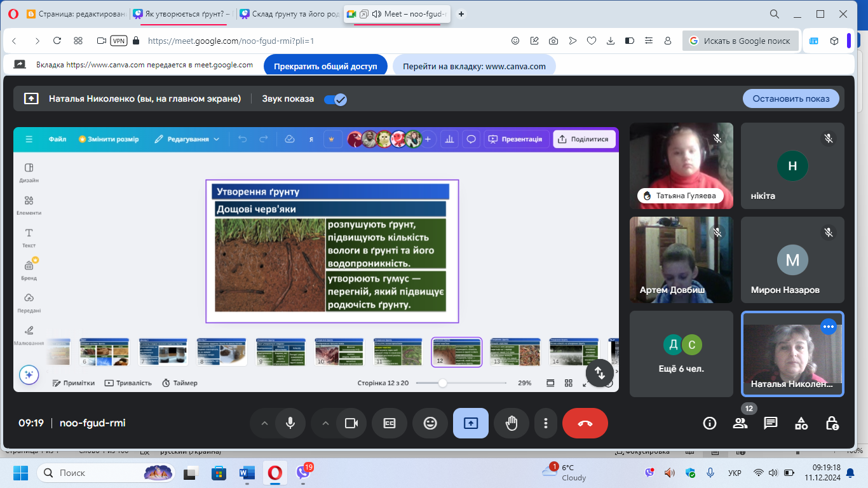The image size is (868, 488).
Task: Open Елементи panel in Canva sidebar
Action: click(x=29, y=205)
